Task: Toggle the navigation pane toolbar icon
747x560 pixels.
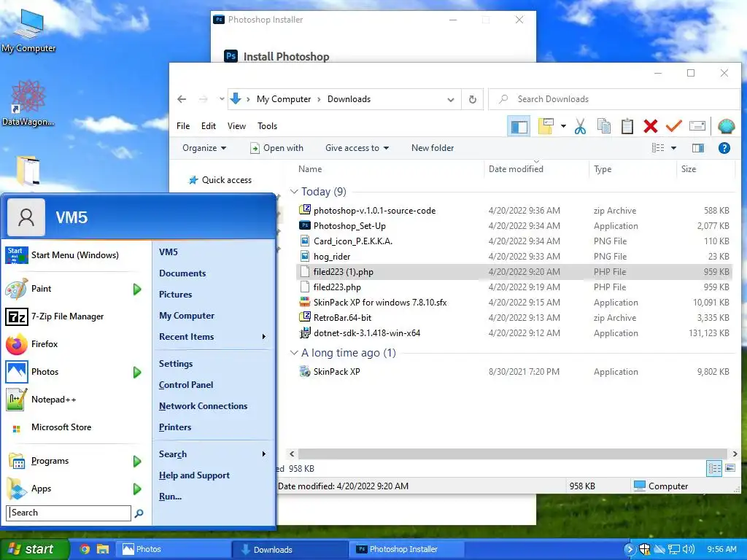Action: click(519, 126)
